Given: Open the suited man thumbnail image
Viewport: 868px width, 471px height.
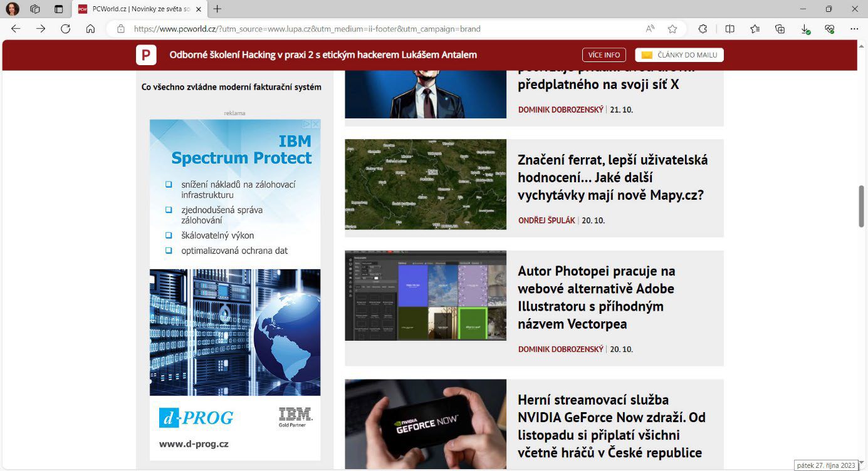Looking at the screenshot, I should [426, 95].
